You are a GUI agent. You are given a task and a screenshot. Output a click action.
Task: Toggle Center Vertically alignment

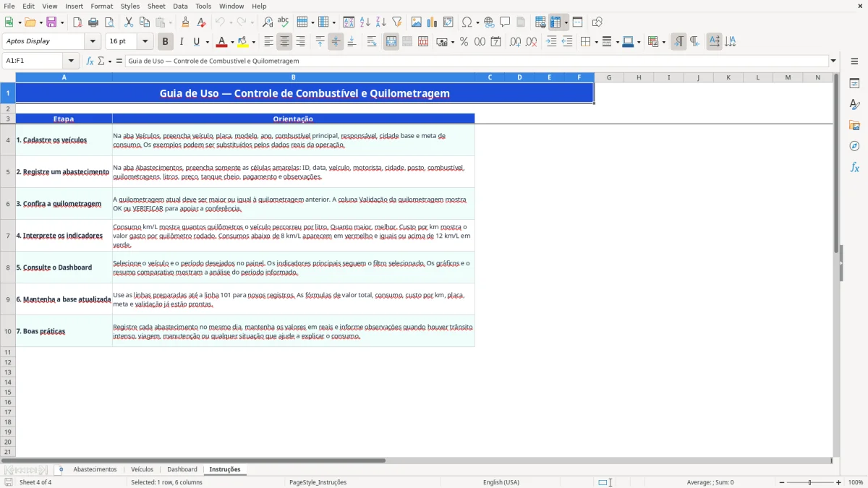tap(336, 42)
